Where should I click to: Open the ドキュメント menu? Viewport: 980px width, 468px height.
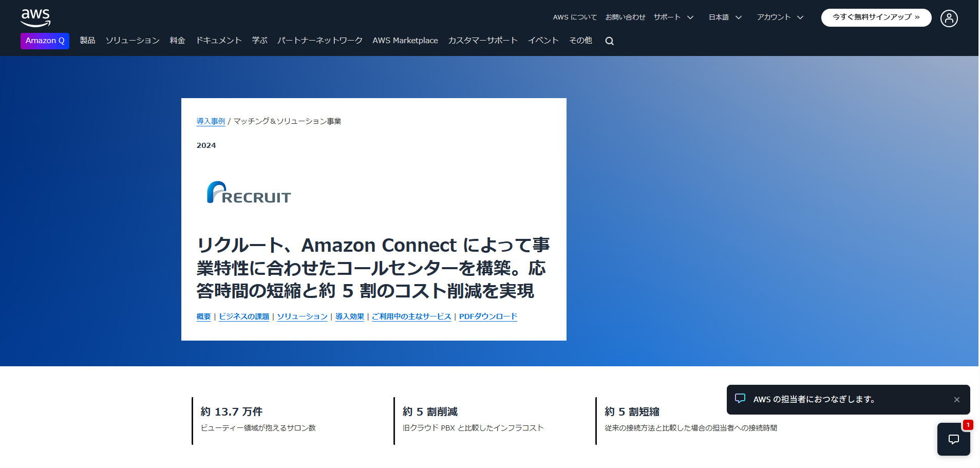pyautogui.click(x=219, y=41)
